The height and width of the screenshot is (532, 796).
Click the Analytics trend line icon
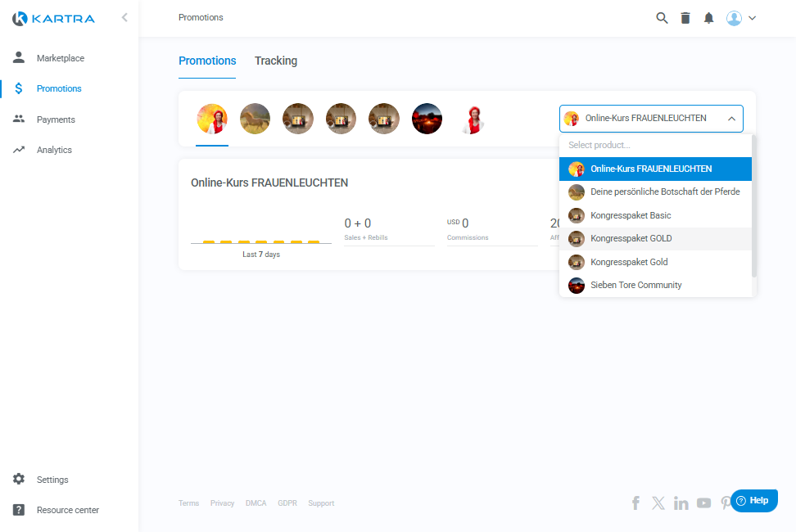19,150
